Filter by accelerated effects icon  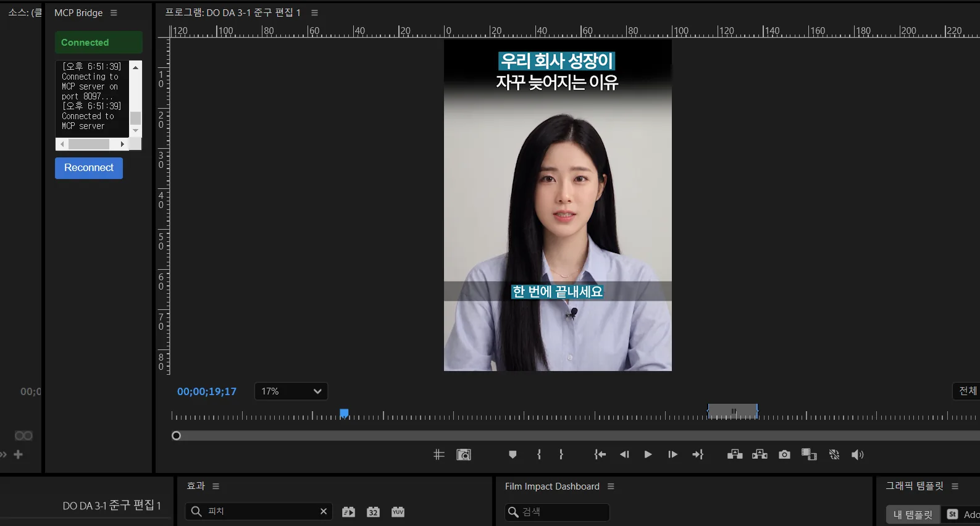349,512
